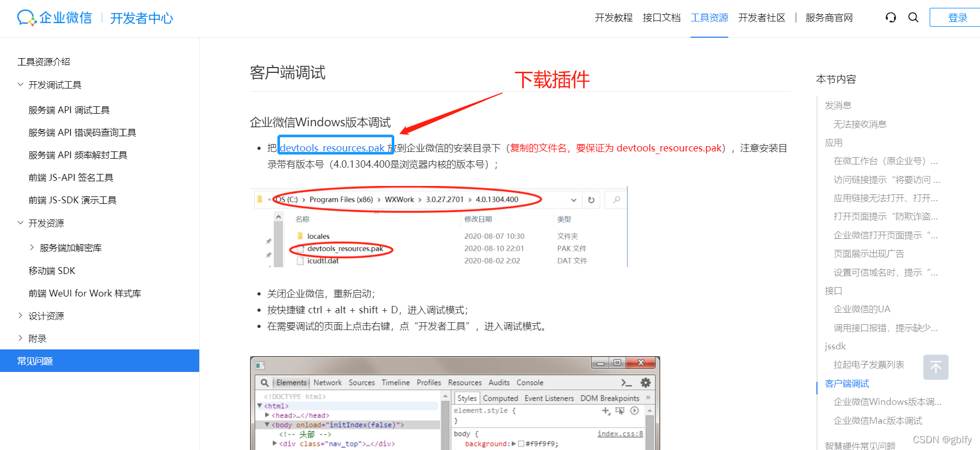980x450 pixels.
Task: Open the 开发教程 top menu
Action: (613, 18)
